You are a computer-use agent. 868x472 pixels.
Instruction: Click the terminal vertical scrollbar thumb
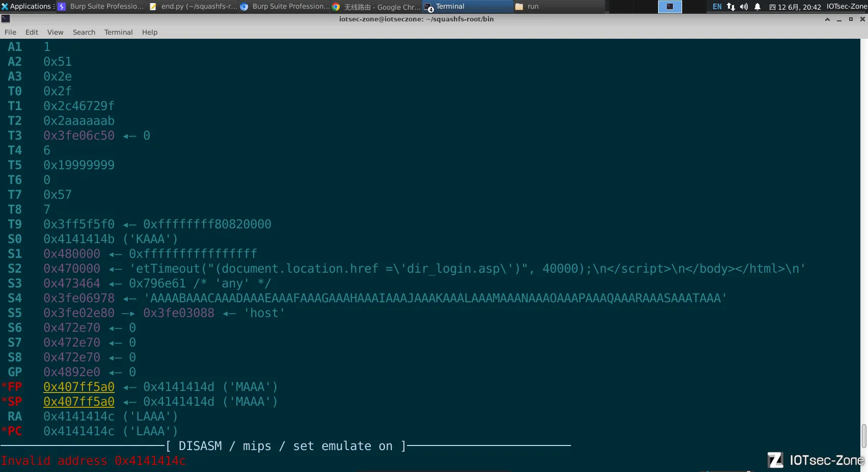pyautogui.click(x=864, y=436)
